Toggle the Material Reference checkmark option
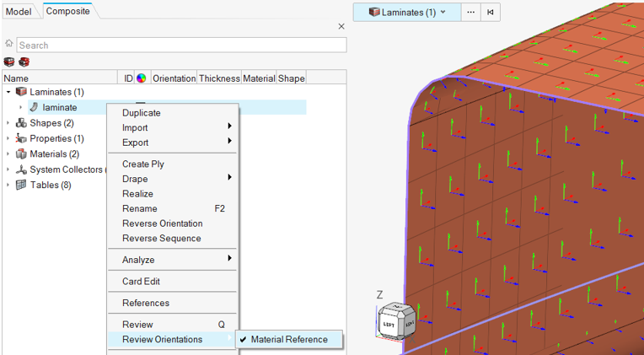Image resolution: width=644 pixels, height=355 pixels. tap(289, 340)
